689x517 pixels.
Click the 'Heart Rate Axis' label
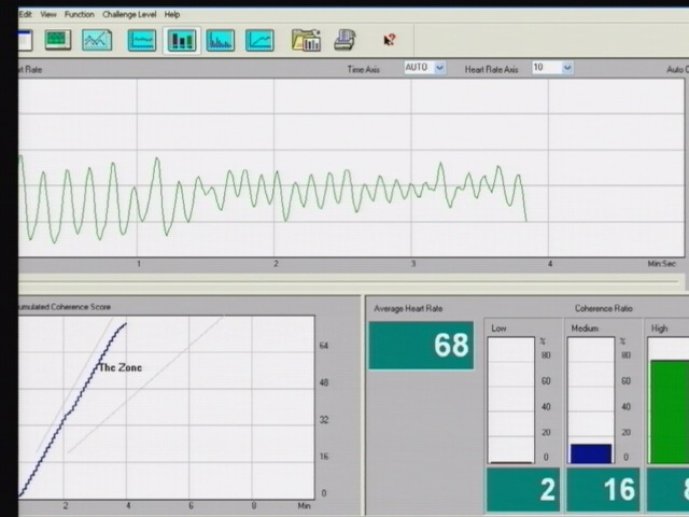click(x=491, y=69)
